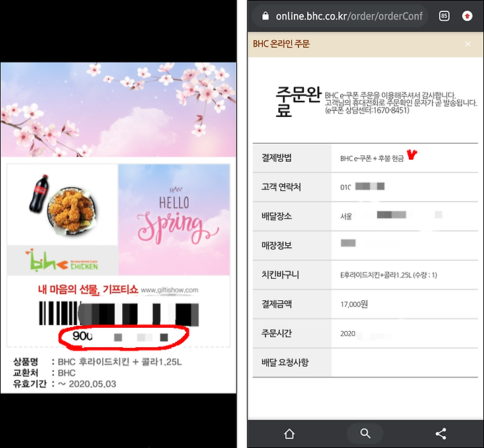The width and height of the screenshot is (484, 448).
Task: Tap the red upload arrow icon
Action: (467, 16)
